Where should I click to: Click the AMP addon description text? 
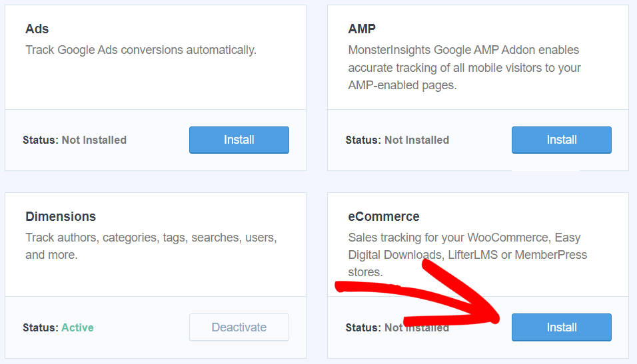click(x=464, y=68)
